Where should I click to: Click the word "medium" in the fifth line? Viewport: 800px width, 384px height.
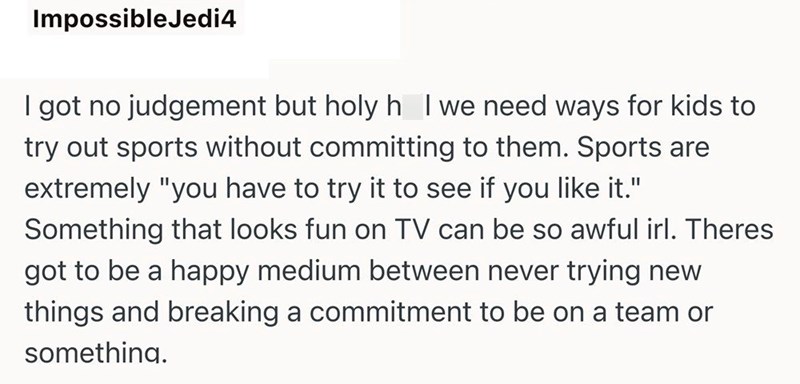coord(309,271)
